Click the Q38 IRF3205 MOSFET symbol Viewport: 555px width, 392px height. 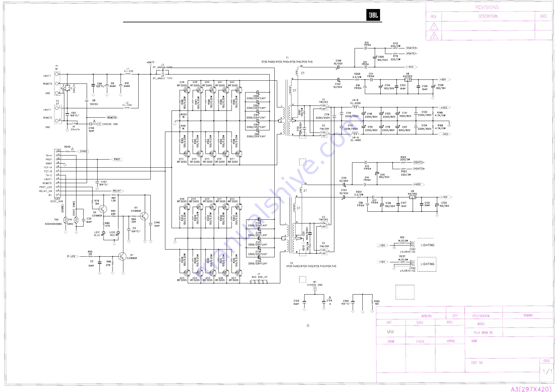[x=187, y=90]
